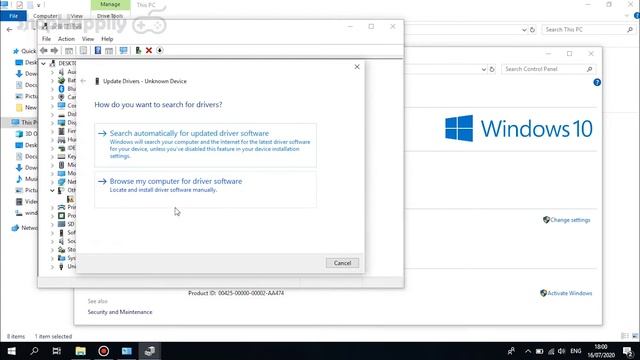Image resolution: width=640 pixels, height=360 pixels.
Task: Select 3D Objects in File Explorer sidebar
Action: click(x=27, y=133)
